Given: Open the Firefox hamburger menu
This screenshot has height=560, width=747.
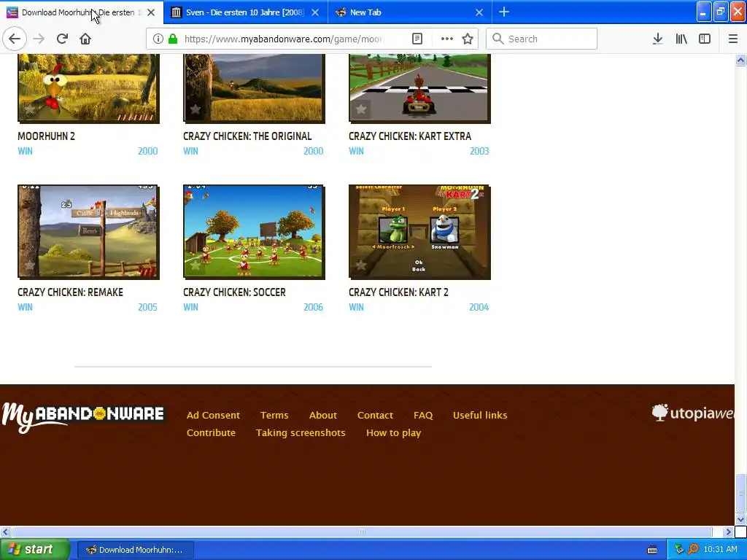Looking at the screenshot, I should coord(732,39).
